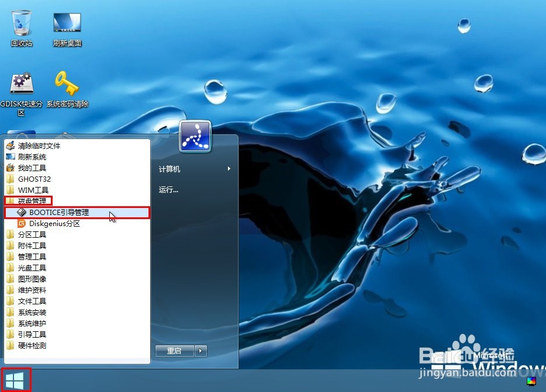Open 清除临时文件 menu entry
The width and height of the screenshot is (546, 392).
[77, 145]
